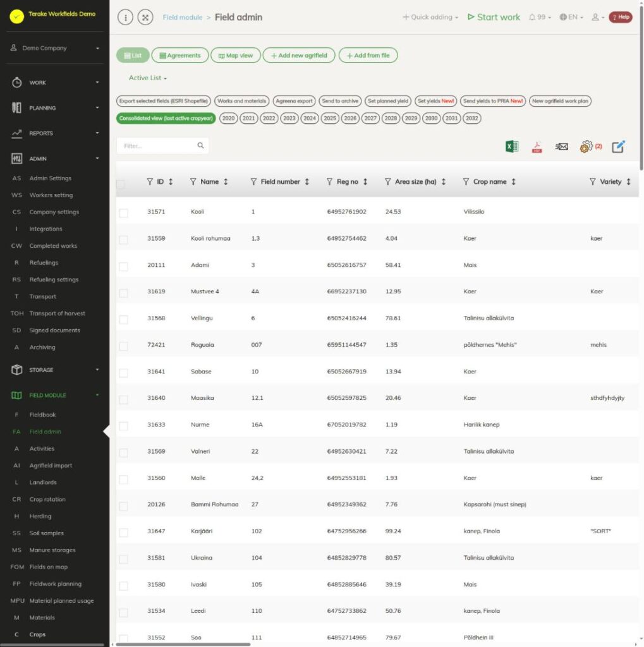Expand the WORK sidebar section
The image size is (644, 647).
55,83
